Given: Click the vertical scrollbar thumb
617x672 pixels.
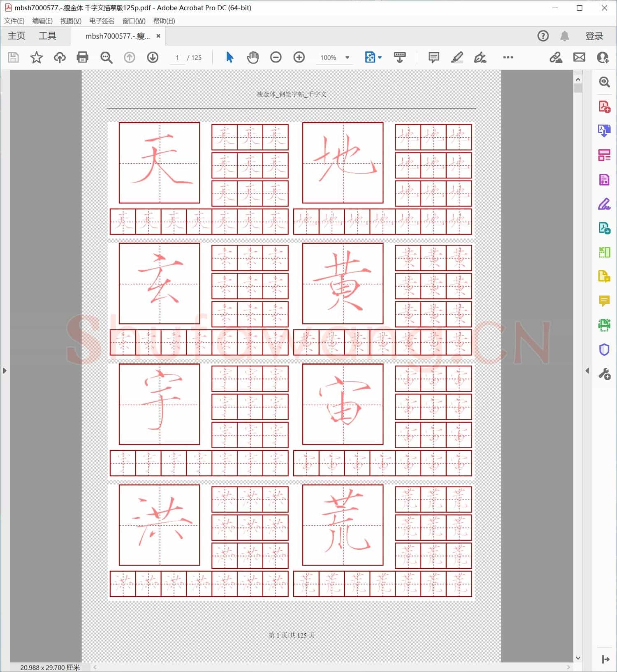Looking at the screenshot, I should click(x=578, y=88).
